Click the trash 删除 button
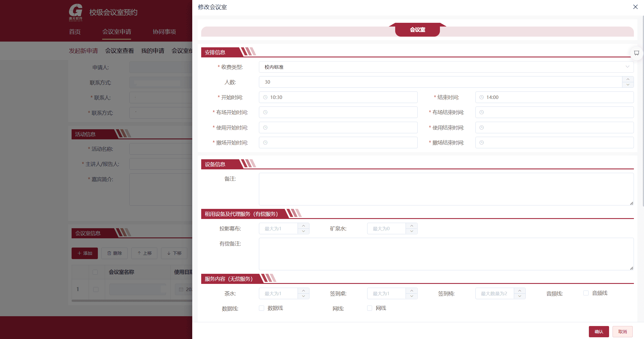Image resolution: width=644 pixels, height=339 pixels. tap(115, 253)
